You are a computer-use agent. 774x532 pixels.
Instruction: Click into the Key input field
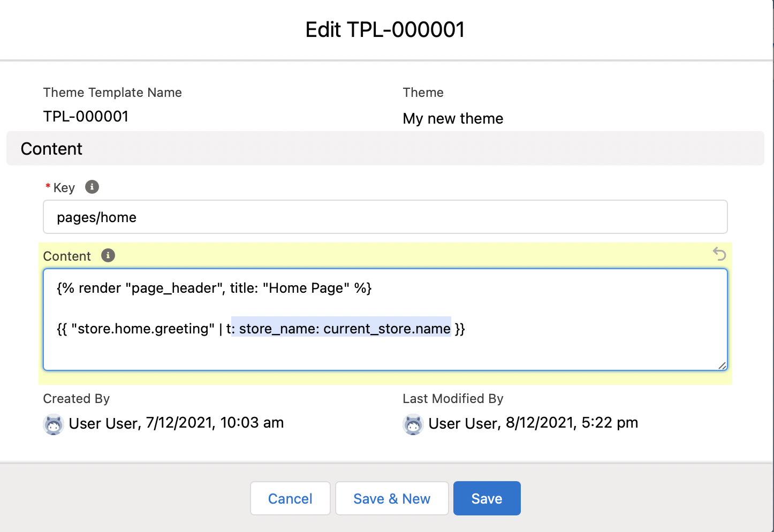tap(385, 217)
